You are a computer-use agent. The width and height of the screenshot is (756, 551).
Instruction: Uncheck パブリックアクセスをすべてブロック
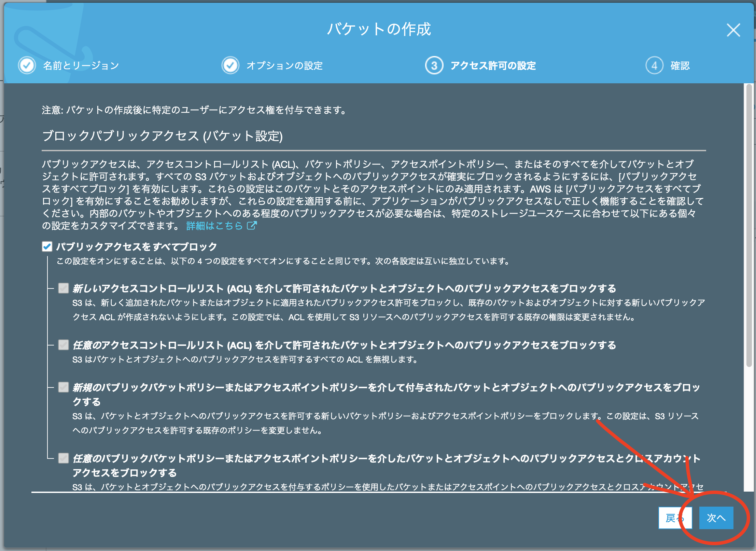click(47, 246)
